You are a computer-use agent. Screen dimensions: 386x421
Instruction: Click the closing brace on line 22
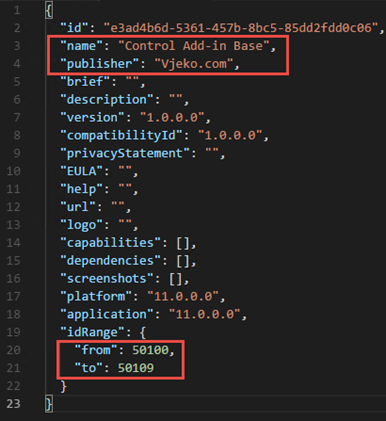[x=64, y=386]
